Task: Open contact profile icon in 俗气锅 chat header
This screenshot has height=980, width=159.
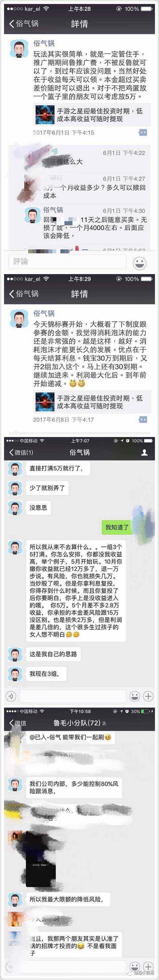Action: point(144,452)
